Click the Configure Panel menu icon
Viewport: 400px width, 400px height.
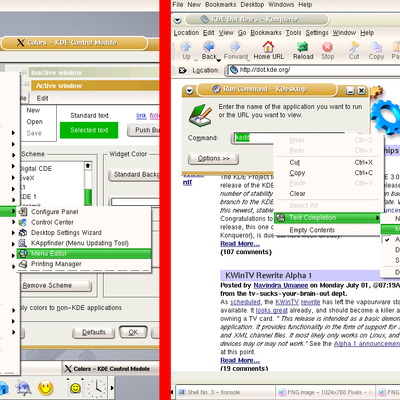23,211
